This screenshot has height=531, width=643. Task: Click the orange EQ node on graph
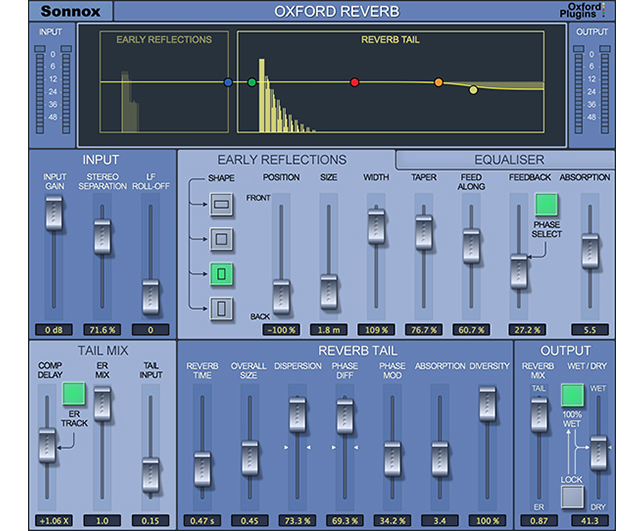coord(438,83)
